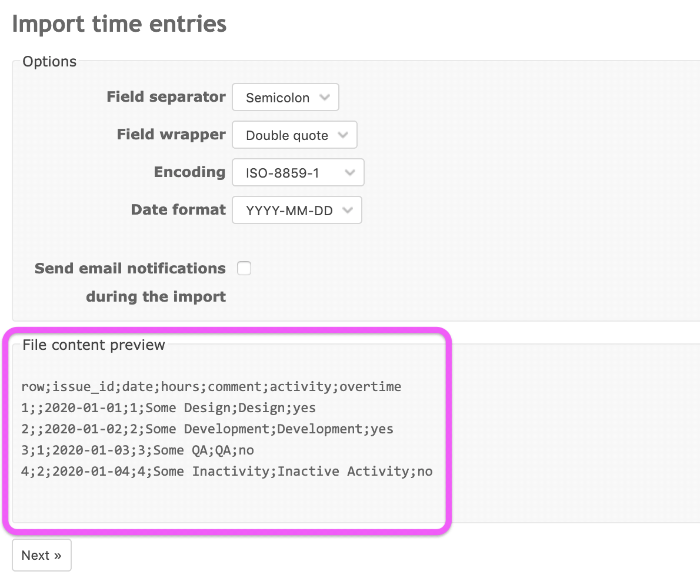Enable Send email notifications checkbox
Screen dimensions: 700x588
pos(244,268)
